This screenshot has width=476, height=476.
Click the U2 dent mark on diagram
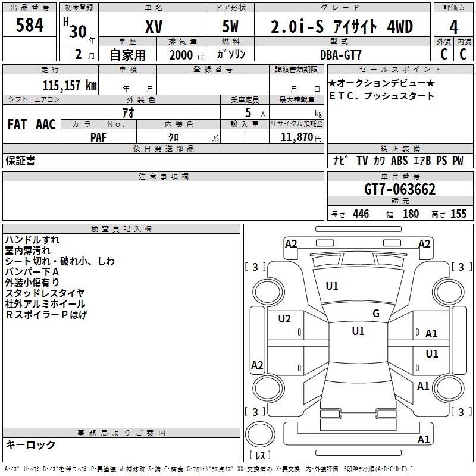284,319
